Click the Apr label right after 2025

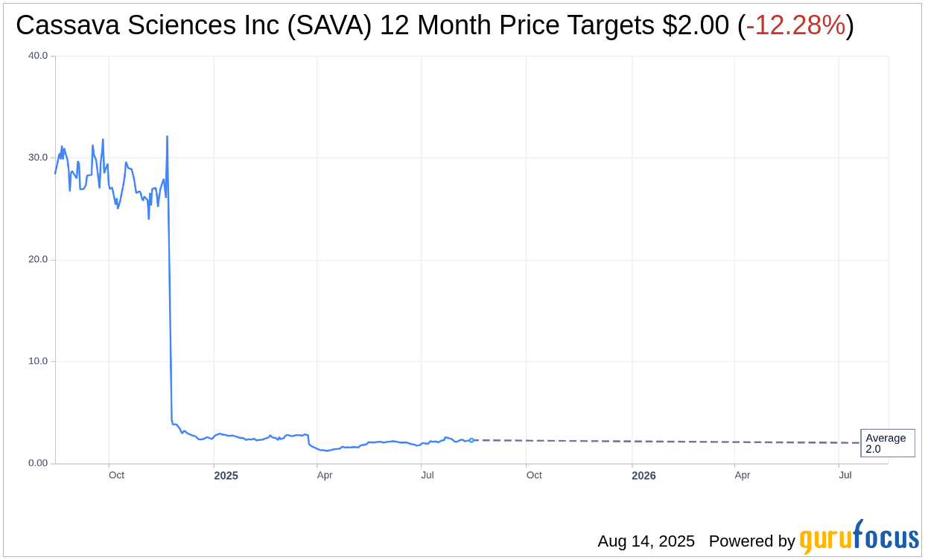tap(324, 475)
